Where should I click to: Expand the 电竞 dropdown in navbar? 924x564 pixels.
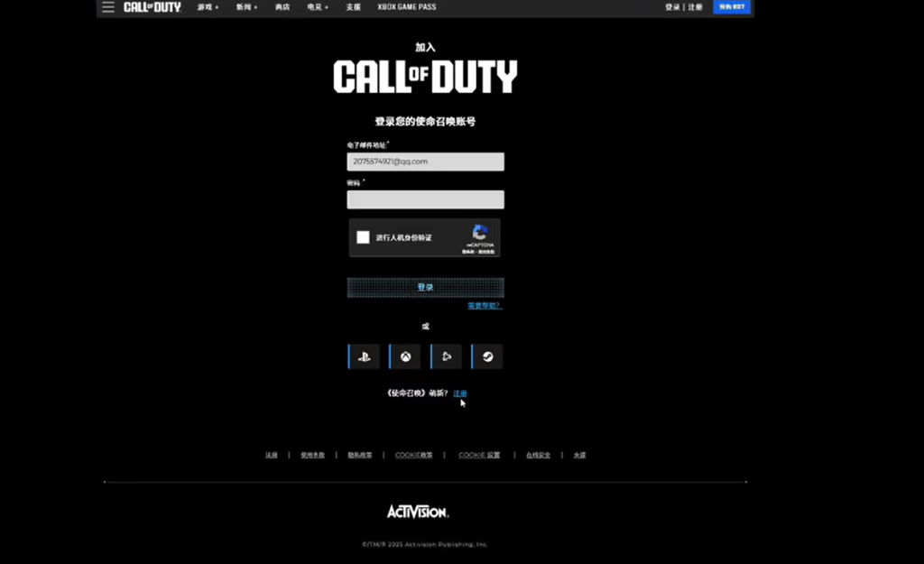pyautogui.click(x=318, y=7)
